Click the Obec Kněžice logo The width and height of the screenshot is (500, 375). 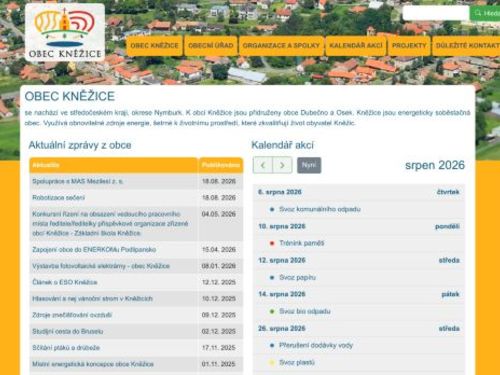pos(65,32)
